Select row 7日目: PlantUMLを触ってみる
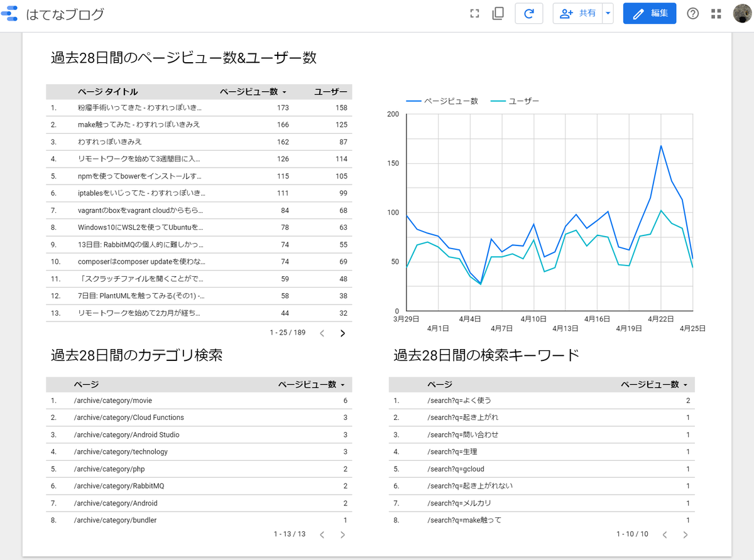Image resolution: width=754 pixels, height=560 pixels. coord(199,296)
